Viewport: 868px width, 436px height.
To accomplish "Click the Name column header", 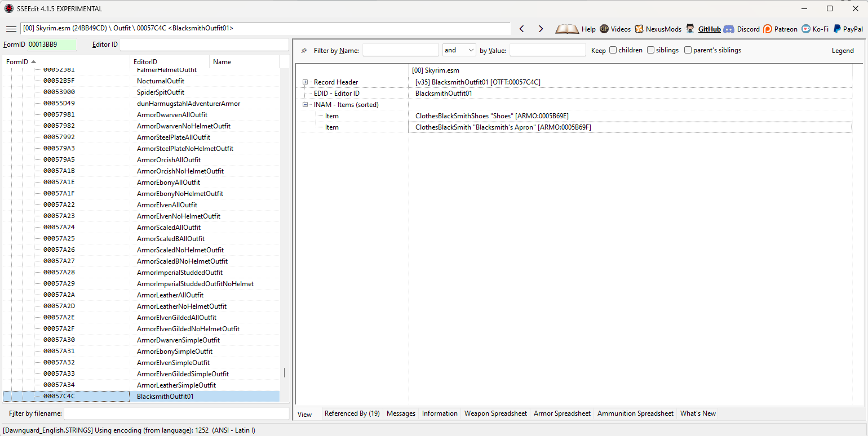I will pyautogui.click(x=245, y=62).
